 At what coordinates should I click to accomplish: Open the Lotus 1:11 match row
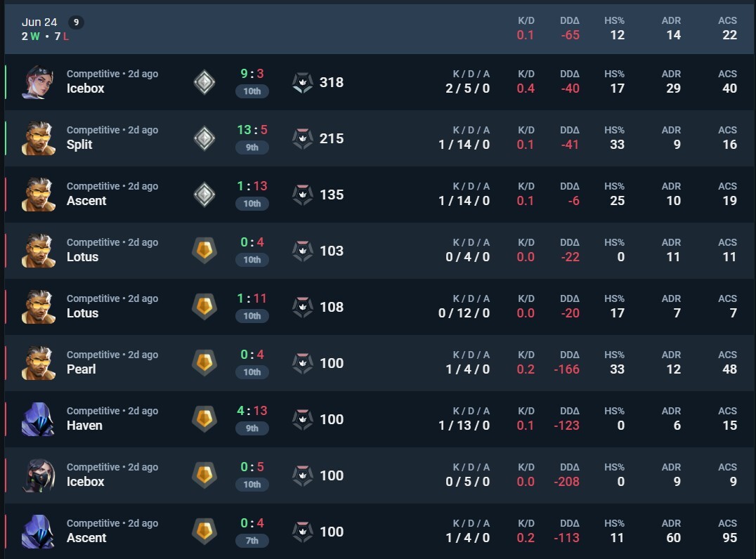click(380, 307)
